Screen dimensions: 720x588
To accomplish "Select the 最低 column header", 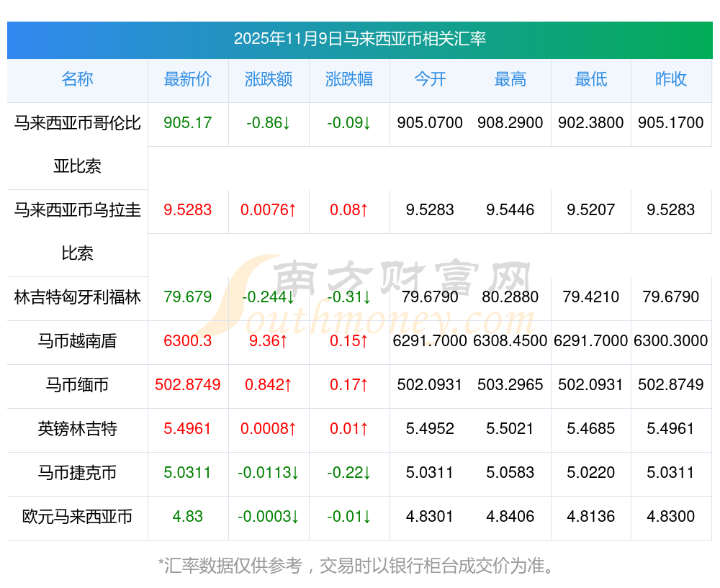I will 591,80.
